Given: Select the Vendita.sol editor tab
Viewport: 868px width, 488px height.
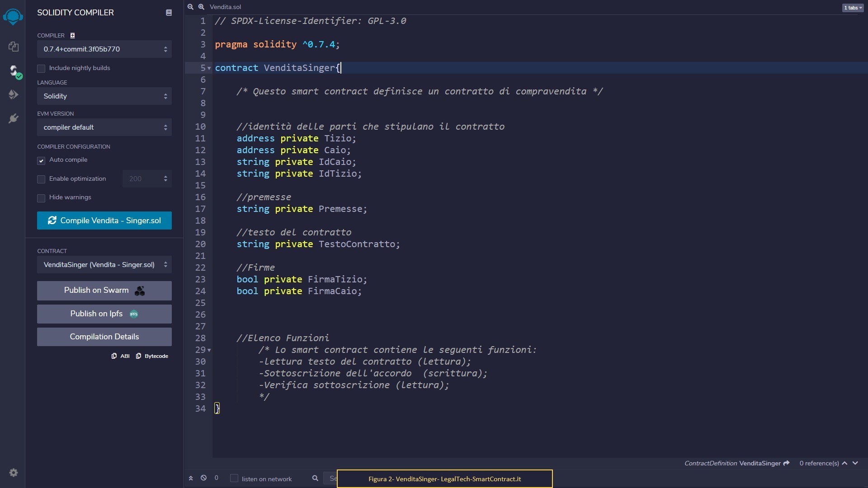Looking at the screenshot, I should point(225,7).
